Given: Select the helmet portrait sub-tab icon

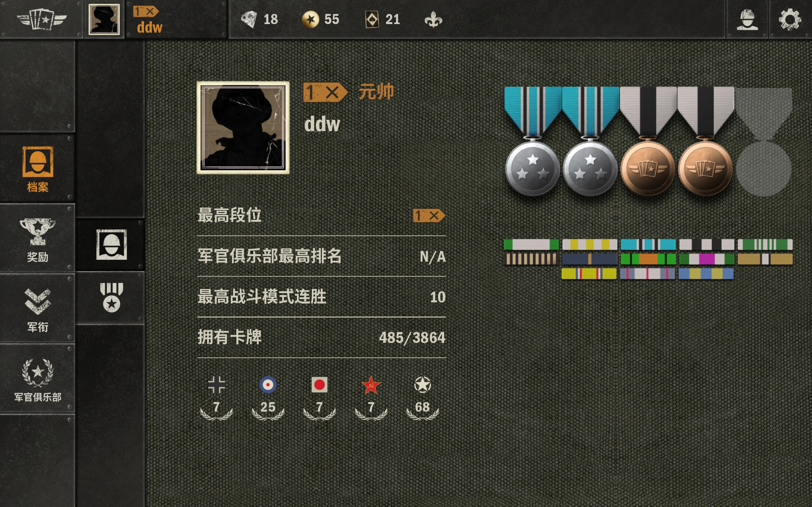Looking at the screenshot, I should (111, 244).
